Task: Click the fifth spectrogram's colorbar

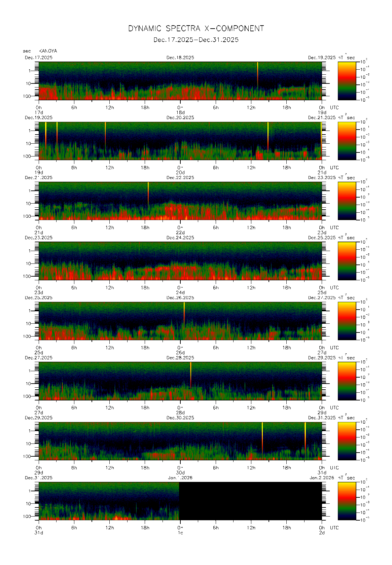Action: click(x=347, y=320)
